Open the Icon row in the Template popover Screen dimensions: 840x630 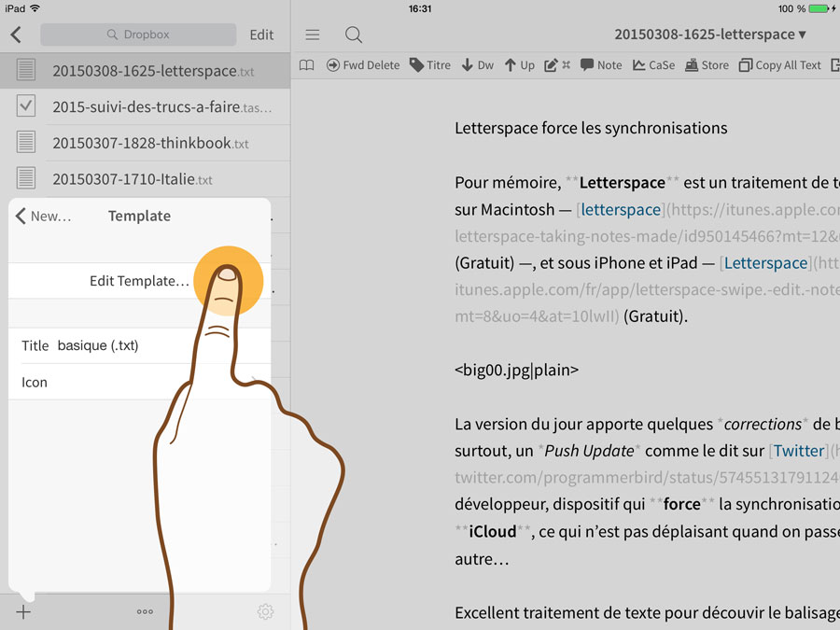pos(139,382)
